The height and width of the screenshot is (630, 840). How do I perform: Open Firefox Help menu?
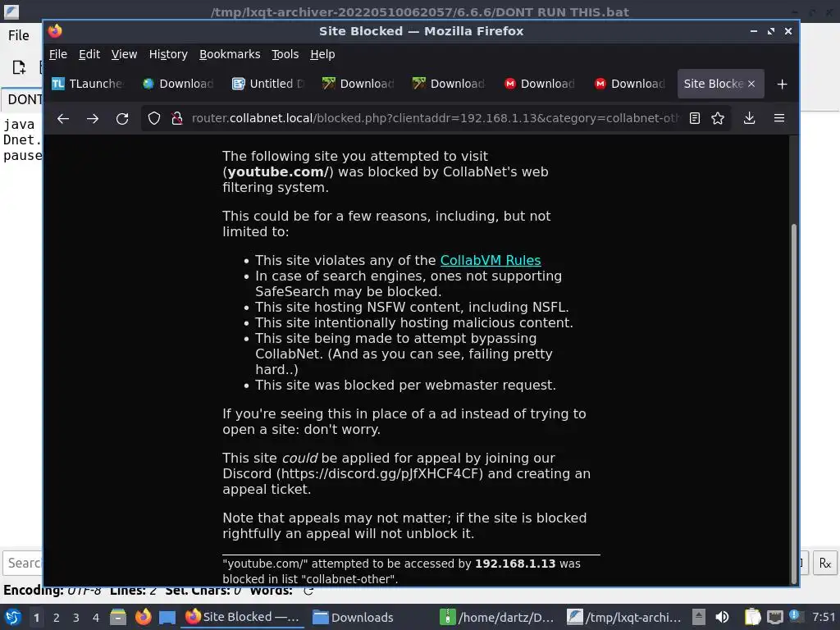click(322, 54)
